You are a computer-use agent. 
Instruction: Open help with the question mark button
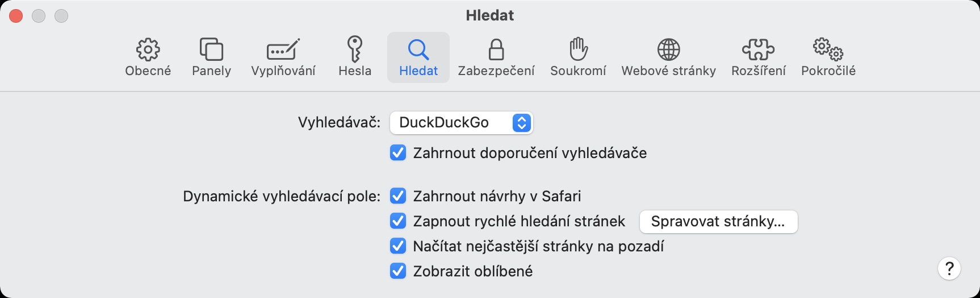tap(949, 268)
